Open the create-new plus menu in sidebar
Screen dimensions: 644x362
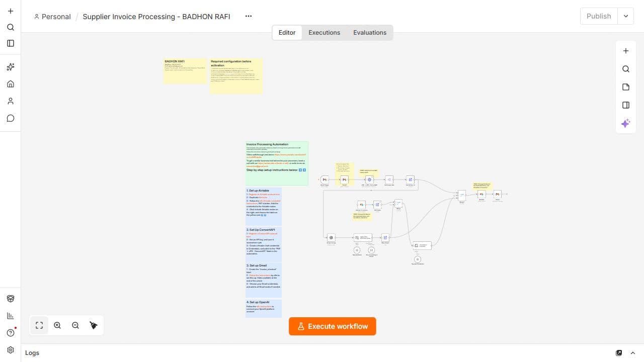coord(11,11)
